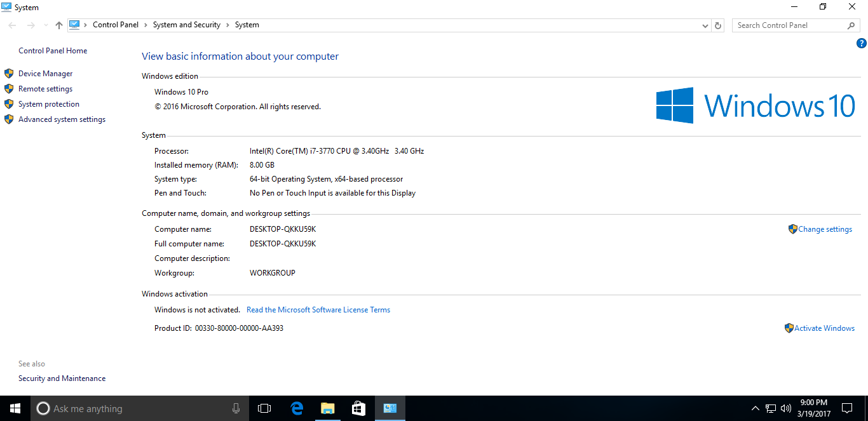Click the shield icon beside Device Manager

tap(9, 74)
